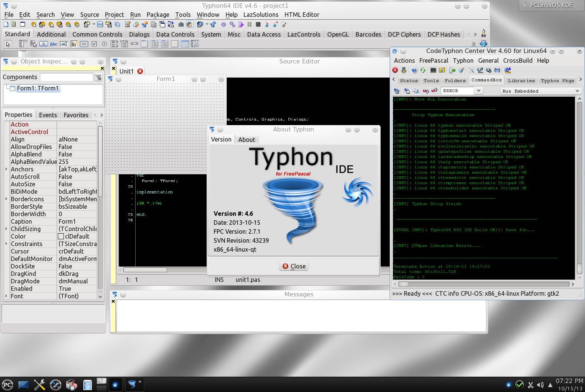
Task: Select the TRadioButton palette component
Action: coord(104,44)
